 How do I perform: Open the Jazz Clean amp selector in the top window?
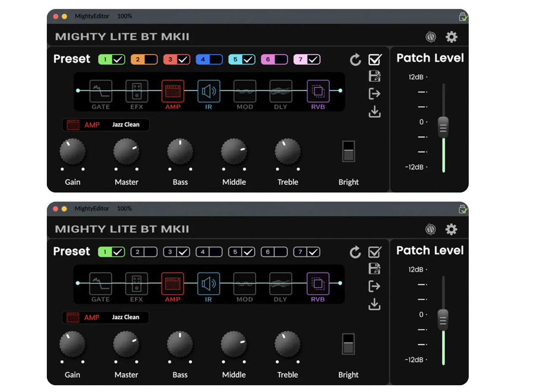point(106,125)
